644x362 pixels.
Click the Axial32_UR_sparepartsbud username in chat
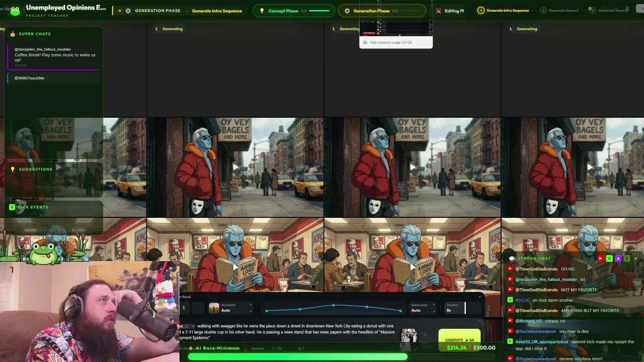click(541, 342)
